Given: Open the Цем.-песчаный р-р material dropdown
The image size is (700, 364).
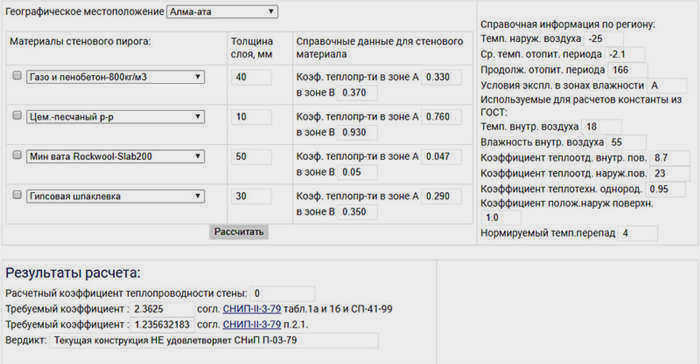Looking at the screenshot, I should pos(116,117).
